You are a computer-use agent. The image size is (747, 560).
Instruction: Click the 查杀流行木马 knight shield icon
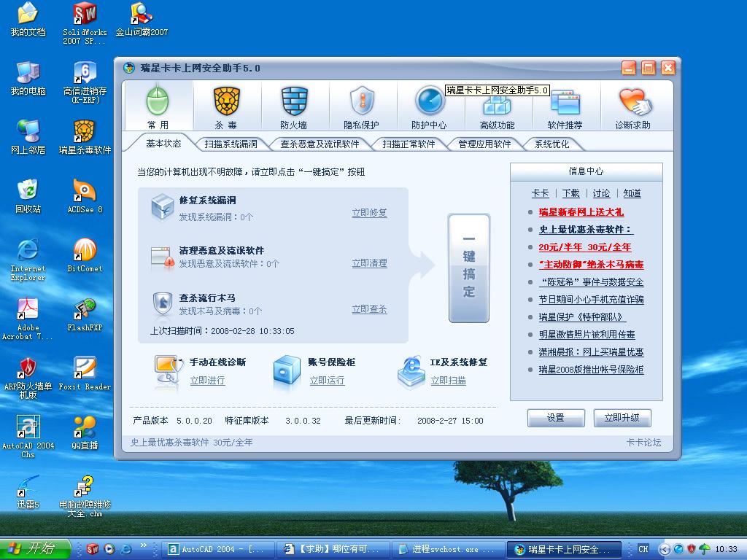pyautogui.click(x=163, y=304)
